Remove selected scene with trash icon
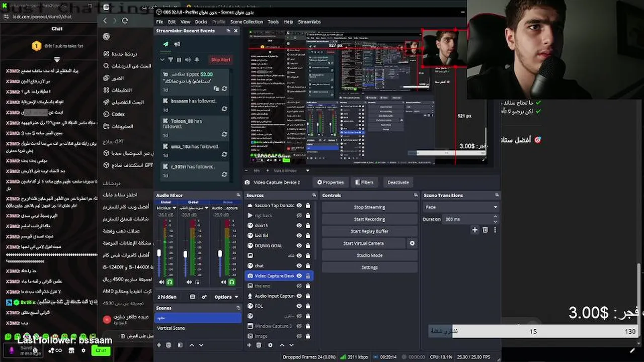The height and width of the screenshot is (362, 644). click(169, 345)
